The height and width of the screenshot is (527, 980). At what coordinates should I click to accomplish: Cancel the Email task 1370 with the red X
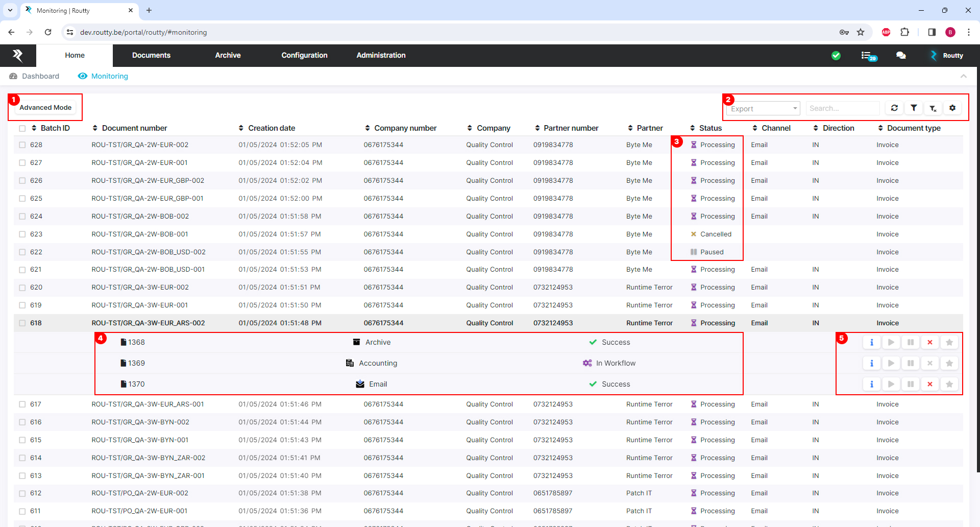click(930, 385)
